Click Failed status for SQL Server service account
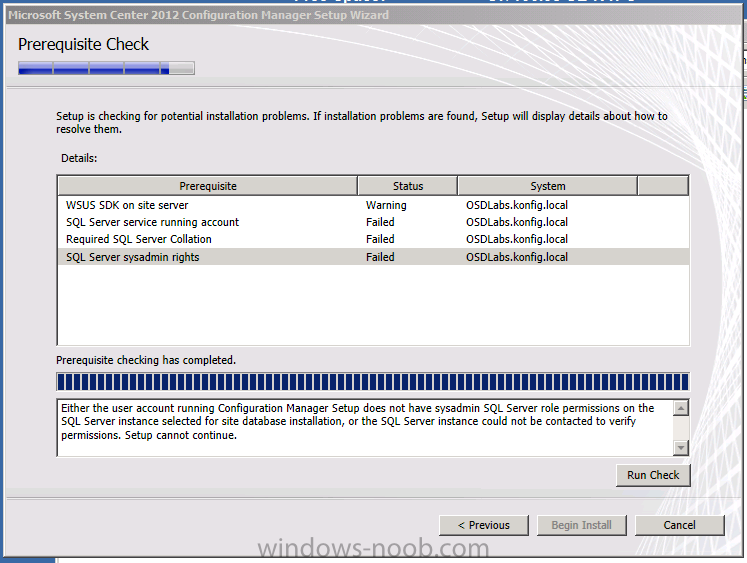Image resolution: width=747 pixels, height=563 pixels. [380, 222]
